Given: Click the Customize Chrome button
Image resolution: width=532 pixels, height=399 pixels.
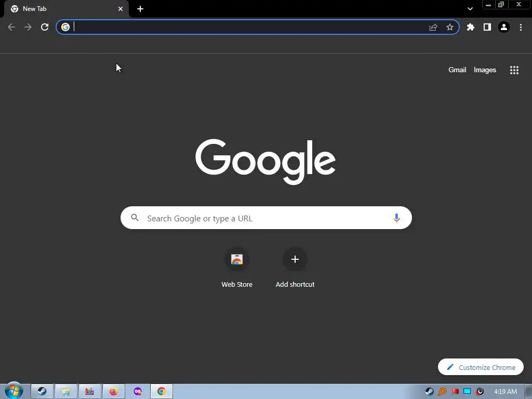Looking at the screenshot, I should 481,367.
